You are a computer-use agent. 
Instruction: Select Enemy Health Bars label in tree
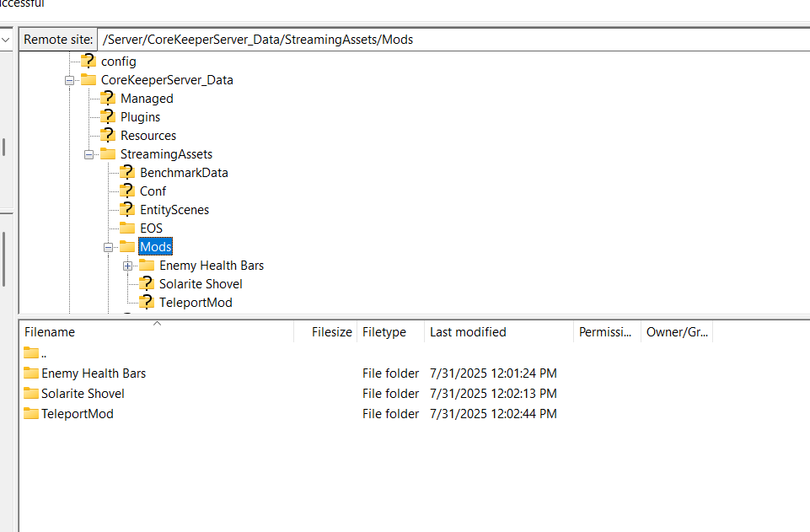click(212, 266)
